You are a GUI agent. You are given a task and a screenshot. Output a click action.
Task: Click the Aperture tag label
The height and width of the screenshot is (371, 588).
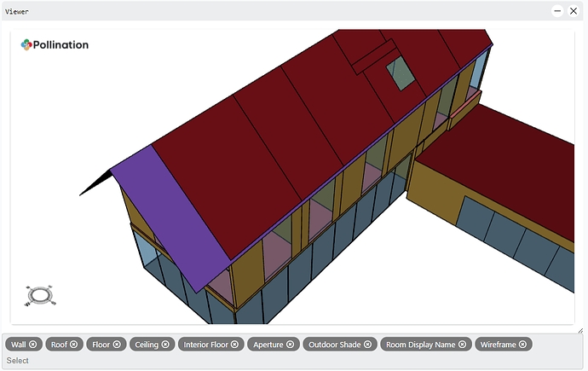pos(268,345)
